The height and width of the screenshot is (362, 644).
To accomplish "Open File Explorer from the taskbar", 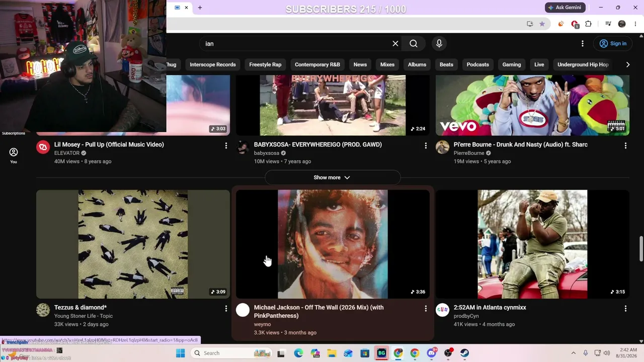I will pos(332,353).
